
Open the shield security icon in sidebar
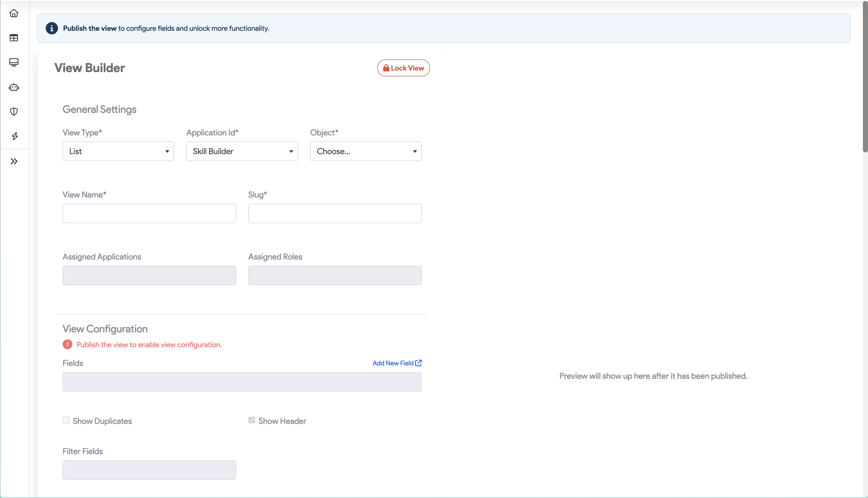(x=14, y=112)
